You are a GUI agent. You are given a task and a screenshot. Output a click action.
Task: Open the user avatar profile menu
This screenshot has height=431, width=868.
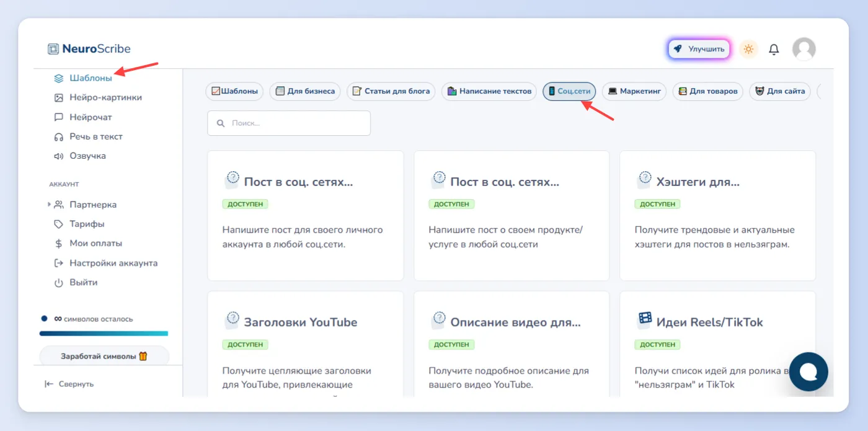coord(804,49)
